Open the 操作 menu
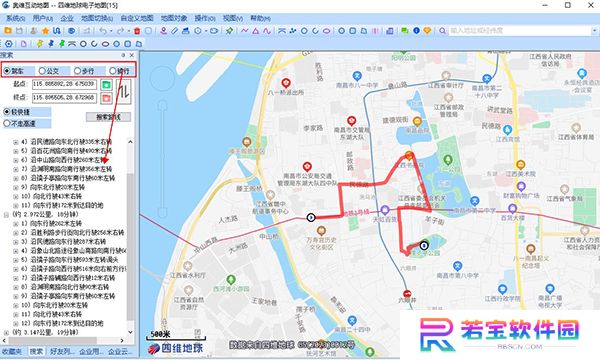 [205, 18]
